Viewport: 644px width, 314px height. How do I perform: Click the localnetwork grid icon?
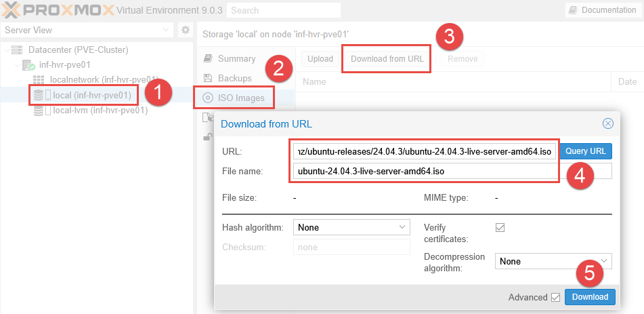pos(39,80)
